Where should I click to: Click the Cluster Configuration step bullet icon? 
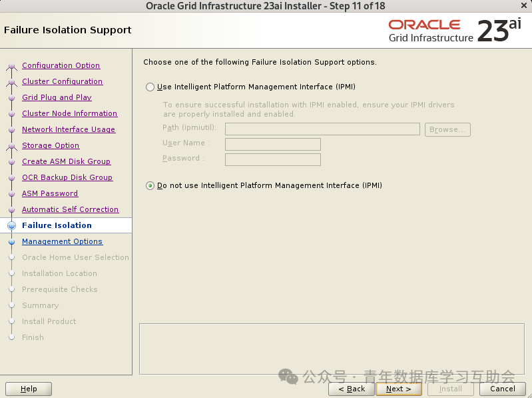[12, 82]
